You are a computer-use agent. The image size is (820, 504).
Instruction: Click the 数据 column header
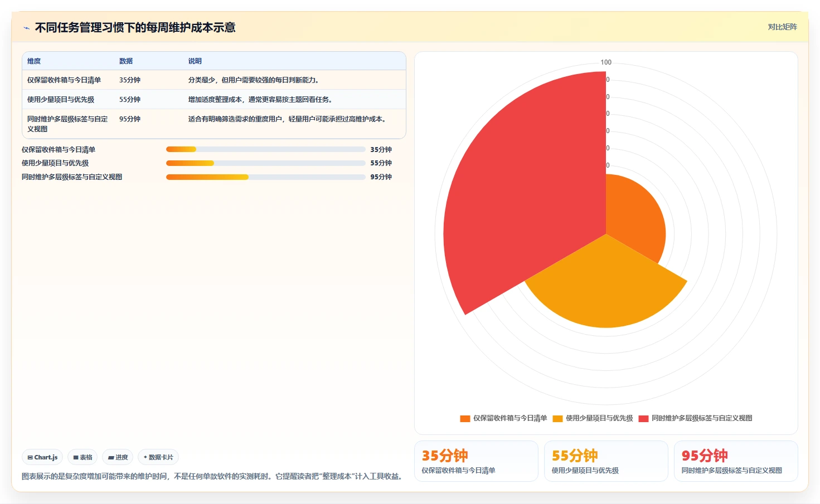[x=126, y=61]
